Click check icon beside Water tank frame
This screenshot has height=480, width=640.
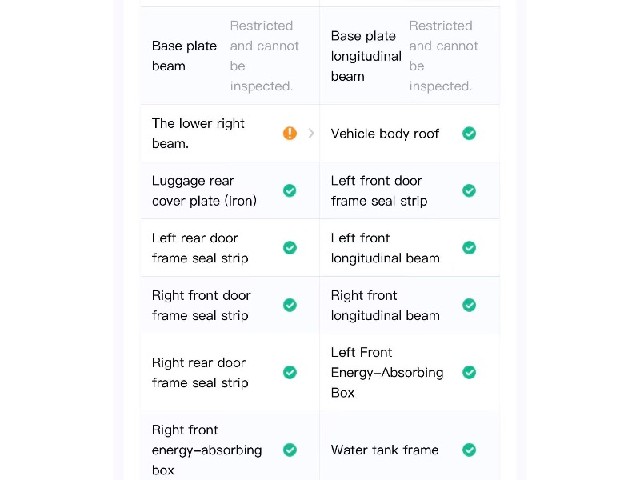pyautogui.click(x=469, y=450)
